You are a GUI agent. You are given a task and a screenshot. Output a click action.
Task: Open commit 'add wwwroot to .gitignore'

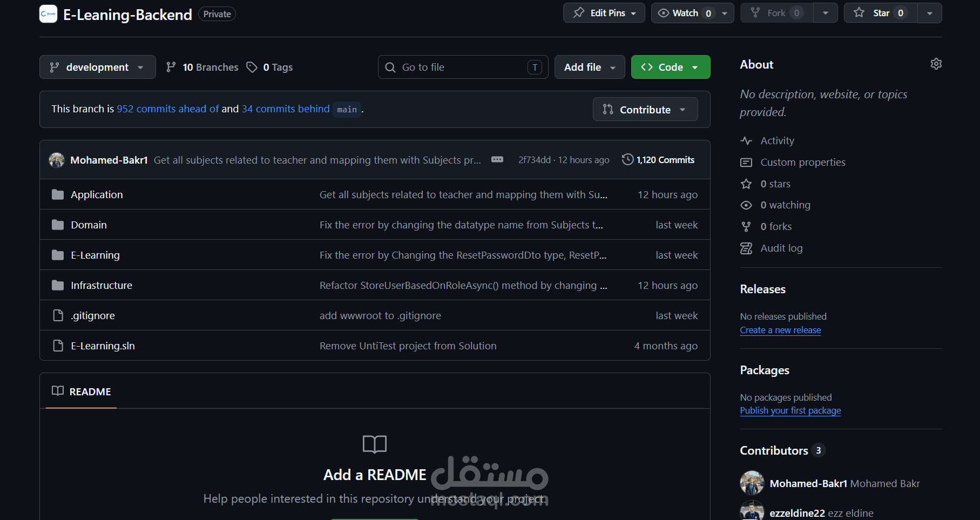(x=380, y=315)
